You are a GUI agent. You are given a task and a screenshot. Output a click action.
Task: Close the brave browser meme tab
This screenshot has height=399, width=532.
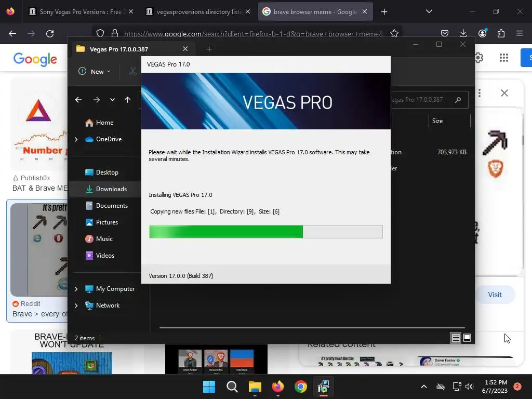(365, 12)
